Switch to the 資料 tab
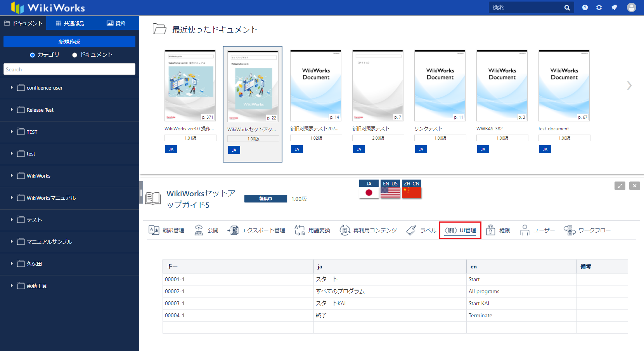 (116, 23)
